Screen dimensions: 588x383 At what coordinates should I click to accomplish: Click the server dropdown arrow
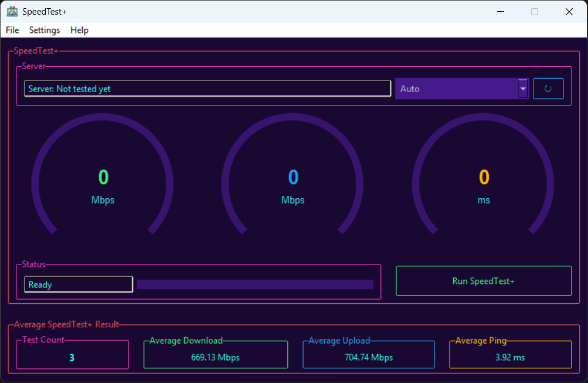(x=523, y=89)
